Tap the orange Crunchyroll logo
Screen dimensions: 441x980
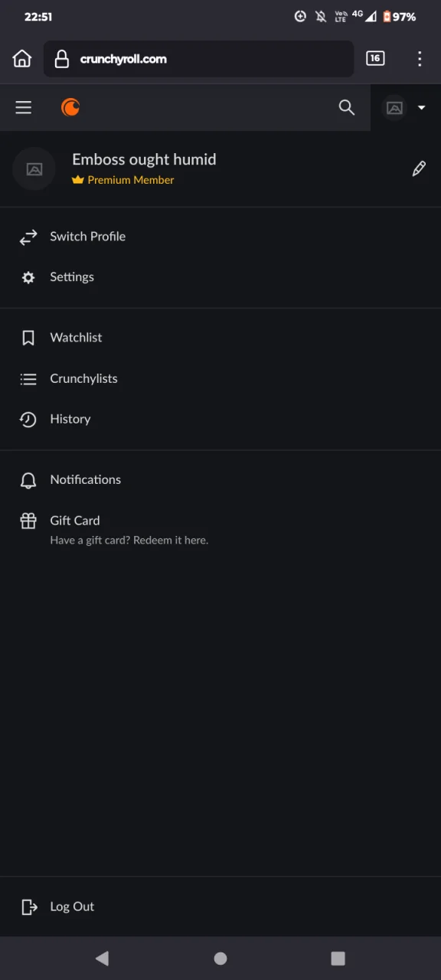(x=70, y=108)
